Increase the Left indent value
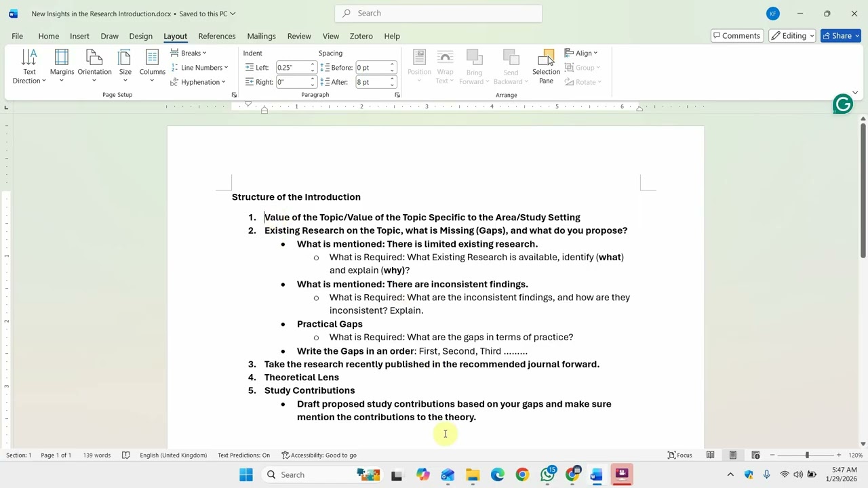The width and height of the screenshot is (868, 488). point(313,65)
